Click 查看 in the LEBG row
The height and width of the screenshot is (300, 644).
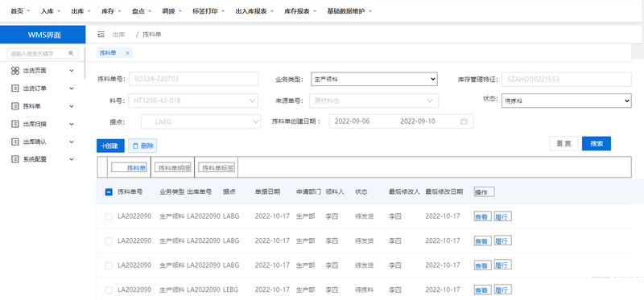pyautogui.click(x=482, y=290)
